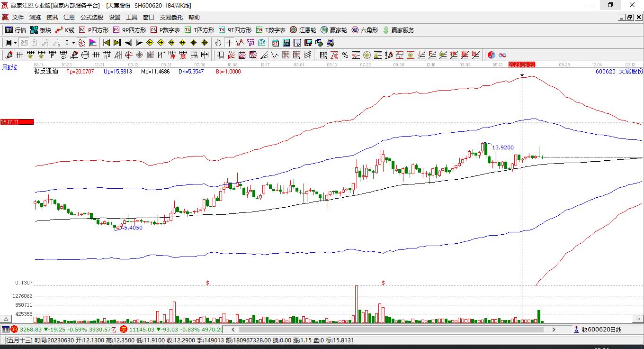This screenshot has height=349, width=644.
Task: Toggle the 极反通道 indicator button
Action: coord(46,72)
